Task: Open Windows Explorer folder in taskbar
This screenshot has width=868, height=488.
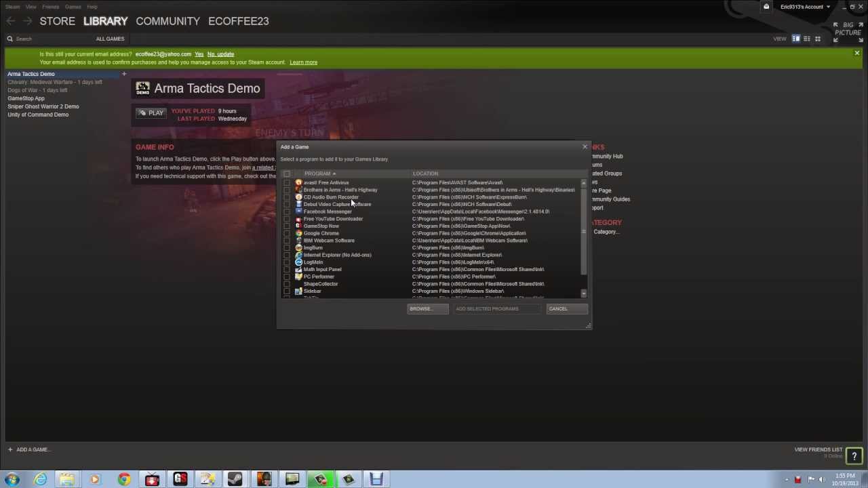Action: (66, 480)
